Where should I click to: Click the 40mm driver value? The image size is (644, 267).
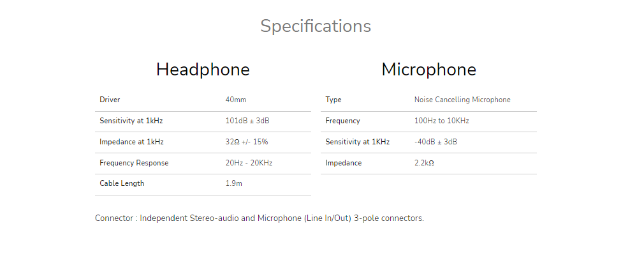pyautogui.click(x=235, y=100)
